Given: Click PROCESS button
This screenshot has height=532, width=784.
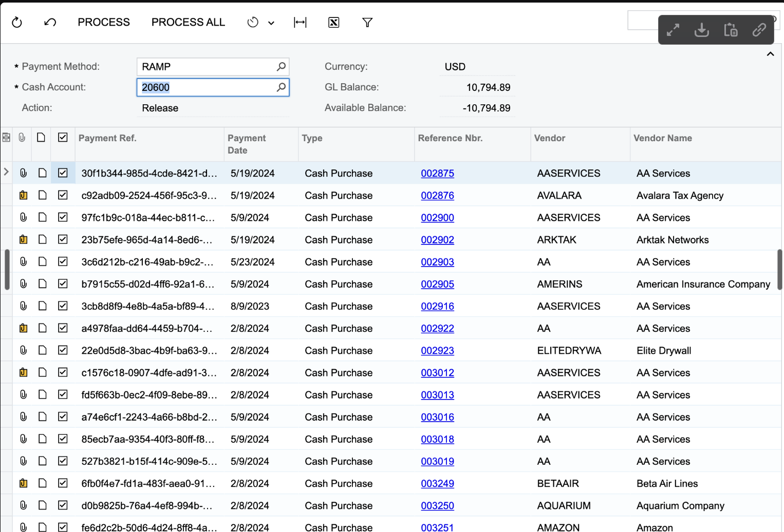Looking at the screenshot, I should tap(104, 22).
